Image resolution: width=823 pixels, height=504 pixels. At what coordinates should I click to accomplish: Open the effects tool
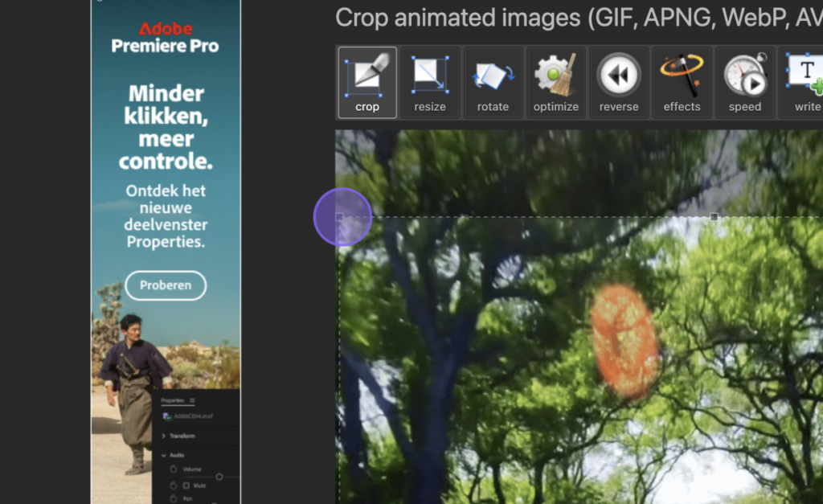(682, 83)
